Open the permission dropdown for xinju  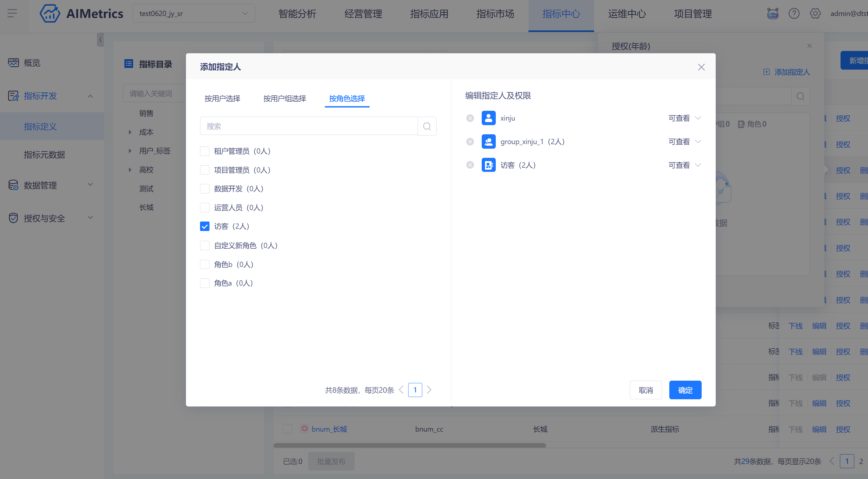[685, 118]
